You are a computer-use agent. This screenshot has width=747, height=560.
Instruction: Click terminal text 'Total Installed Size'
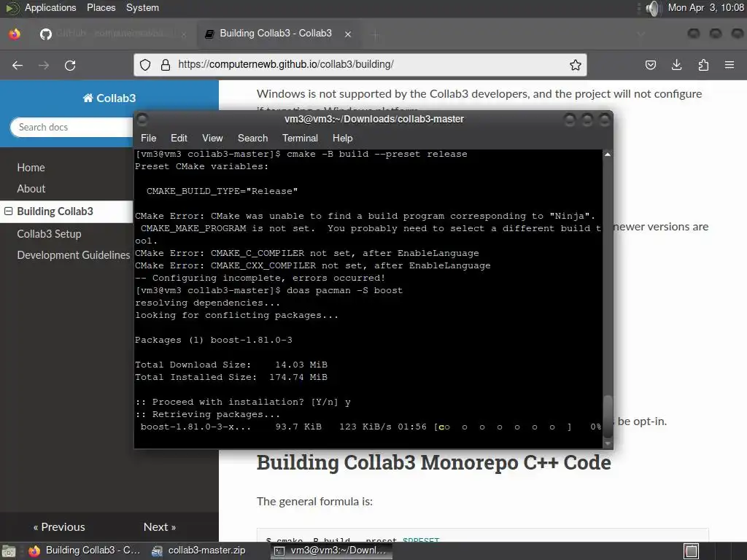(x=196, y=377)
